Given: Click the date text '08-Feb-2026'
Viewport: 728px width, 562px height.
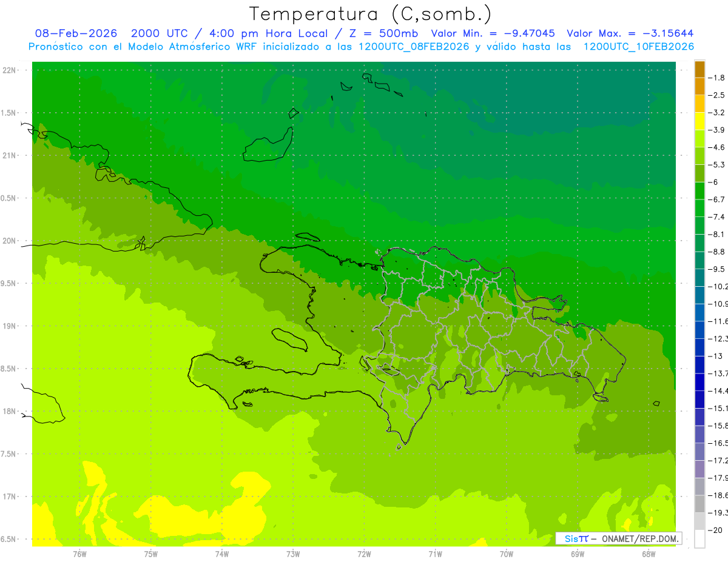Looking at the screenshot, I should [x=76, y=33].
